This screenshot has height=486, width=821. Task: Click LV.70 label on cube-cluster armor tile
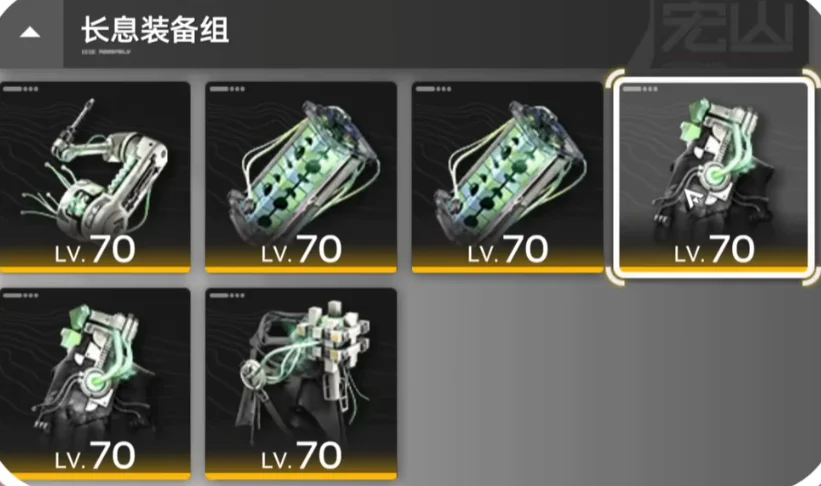pyautogui.click(x=301, y=456)
